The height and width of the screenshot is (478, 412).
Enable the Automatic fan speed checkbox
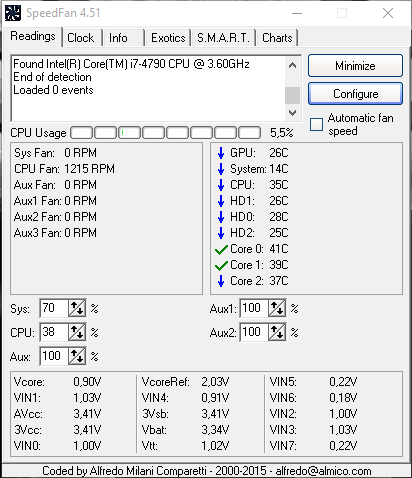[316, 125]
